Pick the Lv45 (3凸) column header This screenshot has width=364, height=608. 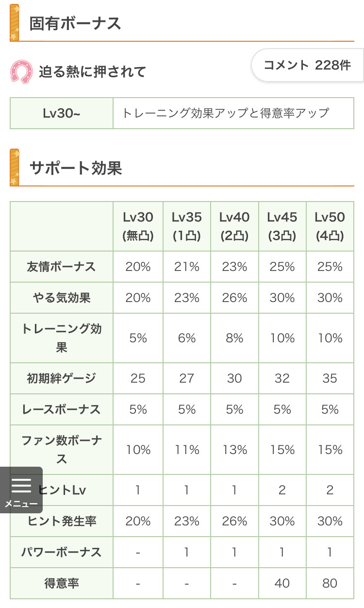[282, 226]
